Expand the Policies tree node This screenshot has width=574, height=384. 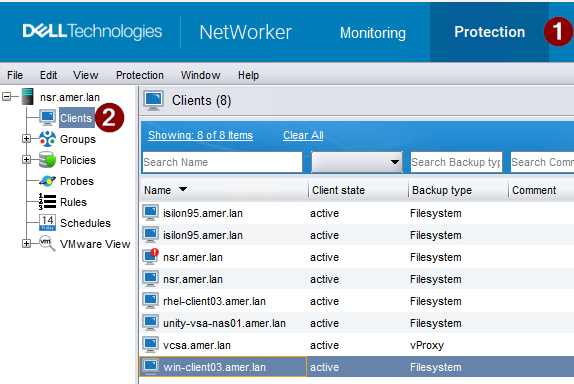point(26,160)
